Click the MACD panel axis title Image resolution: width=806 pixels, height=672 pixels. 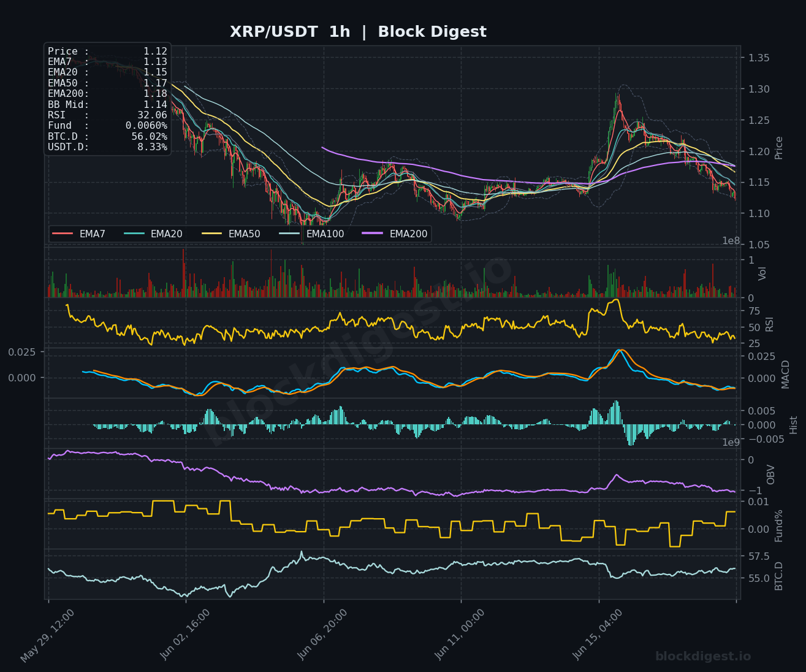click(x=786, y=374)
